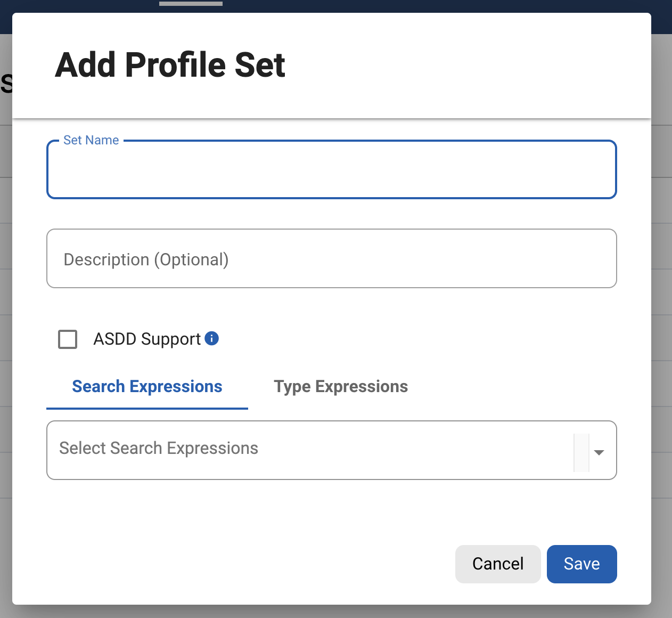Switch to the Type Expressions tab

(x=341, y=386)
